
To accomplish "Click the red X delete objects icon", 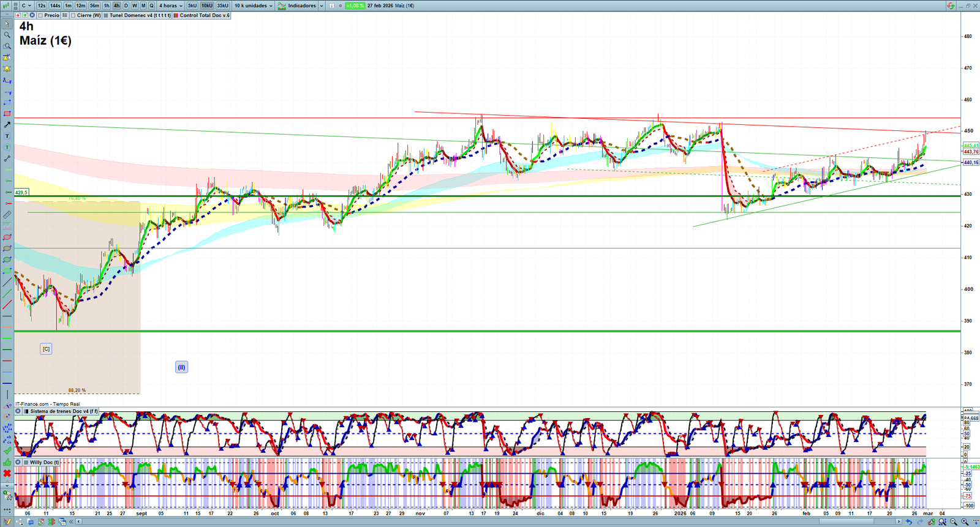I will pyautogui.click(x=7, y=473).
